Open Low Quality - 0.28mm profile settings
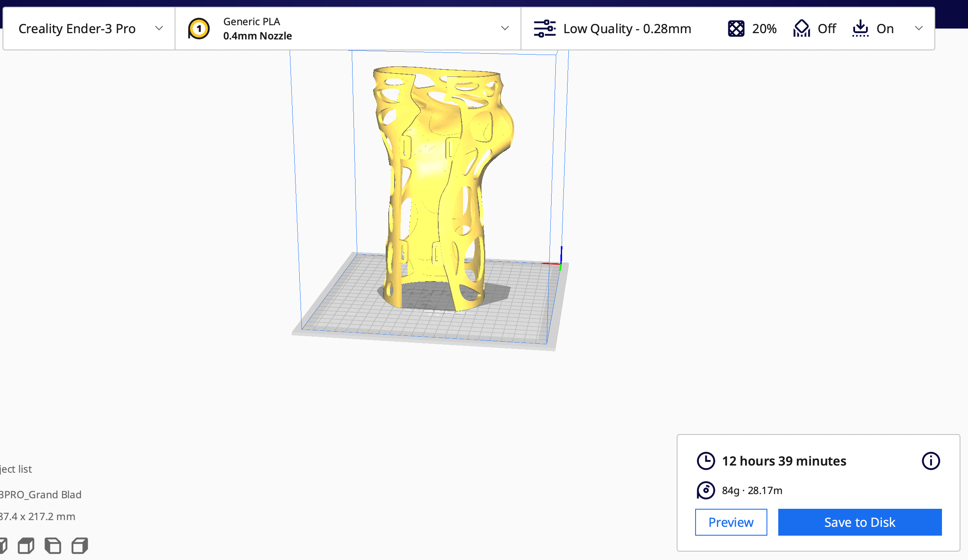Image resolution: width=968 pixels, height=560 pixels. (627, 29)
